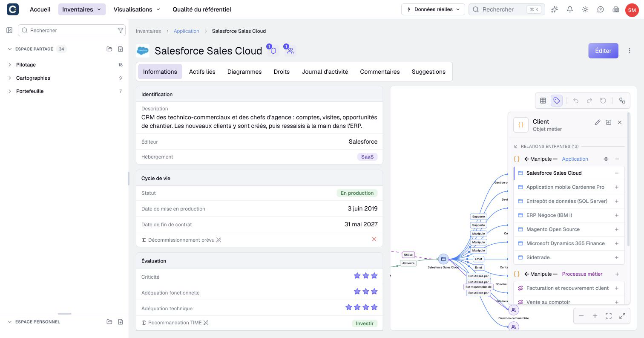Open the Visualisations menu
The image size is (644, 338).
(x=137, y=9)
